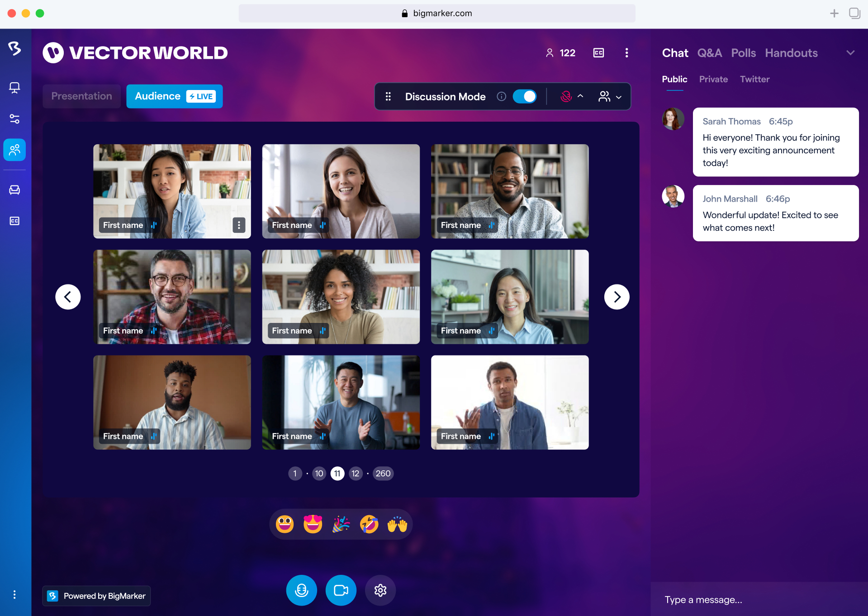Screen dimensions: 868x616
Task: Switch to the Q&A tab
Action: pyautogui.click(x=709, y=53)
